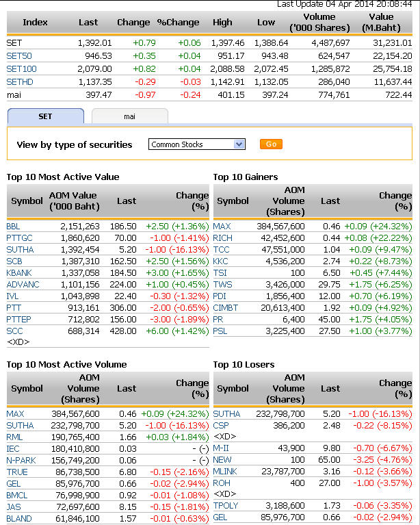The height and width of the screenshot is (525, 420).
Task: Open TPOLY stock symbol link
Action: (x=225, y=506)
